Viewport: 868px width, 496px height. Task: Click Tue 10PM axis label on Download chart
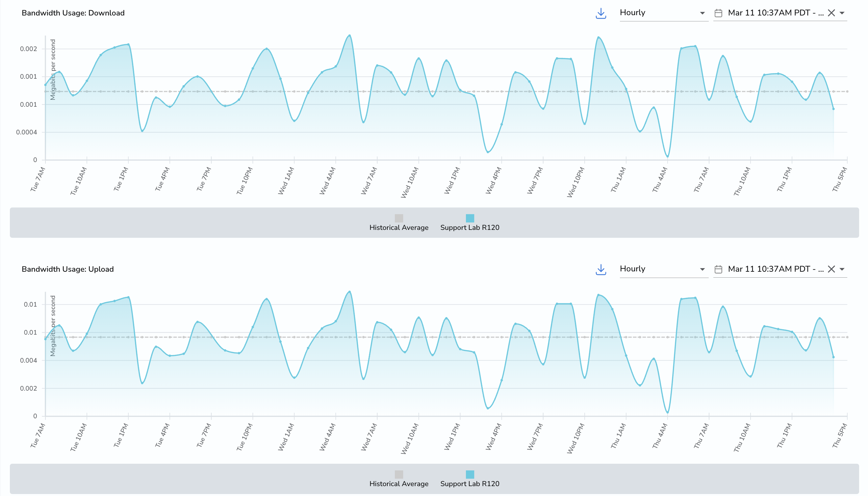(x=245, y=181)
